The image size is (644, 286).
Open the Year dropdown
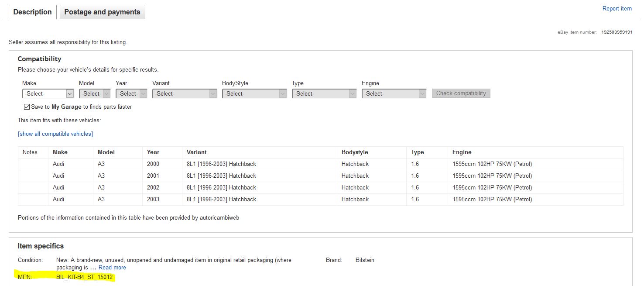131,93
